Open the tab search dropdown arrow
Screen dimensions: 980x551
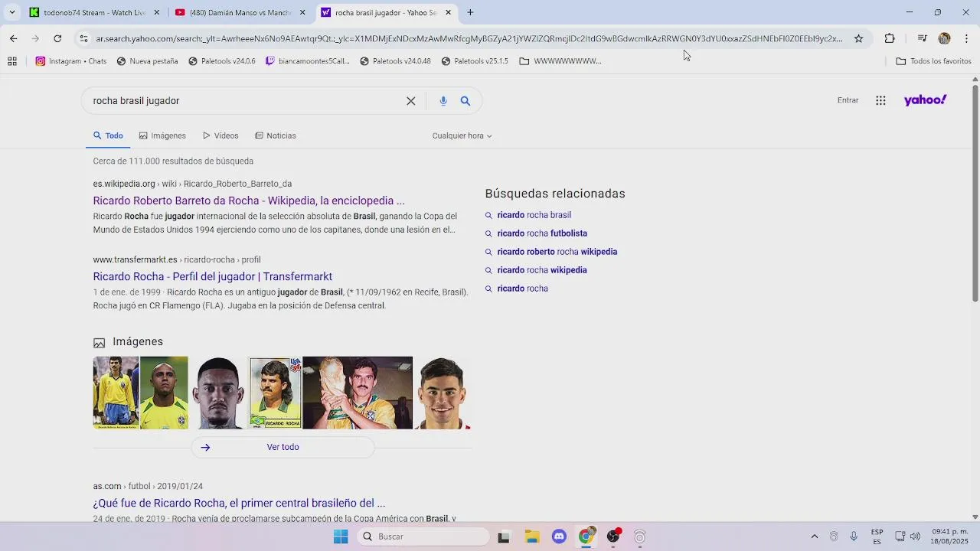coord(11,12)
